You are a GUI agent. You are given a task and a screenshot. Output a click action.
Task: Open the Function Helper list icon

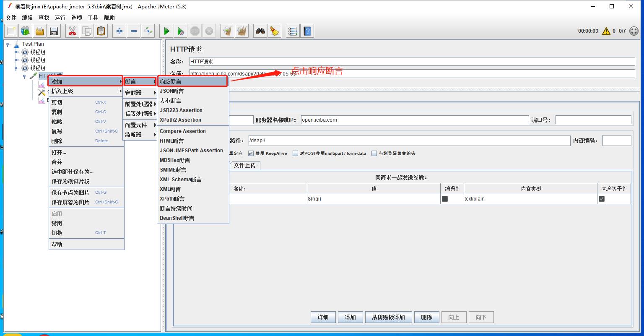click(293, 31)
